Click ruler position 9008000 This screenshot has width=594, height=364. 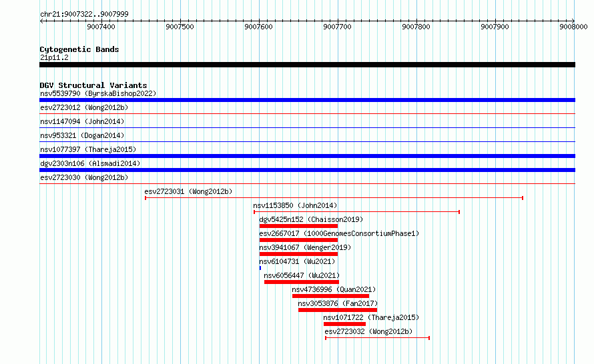573,27
